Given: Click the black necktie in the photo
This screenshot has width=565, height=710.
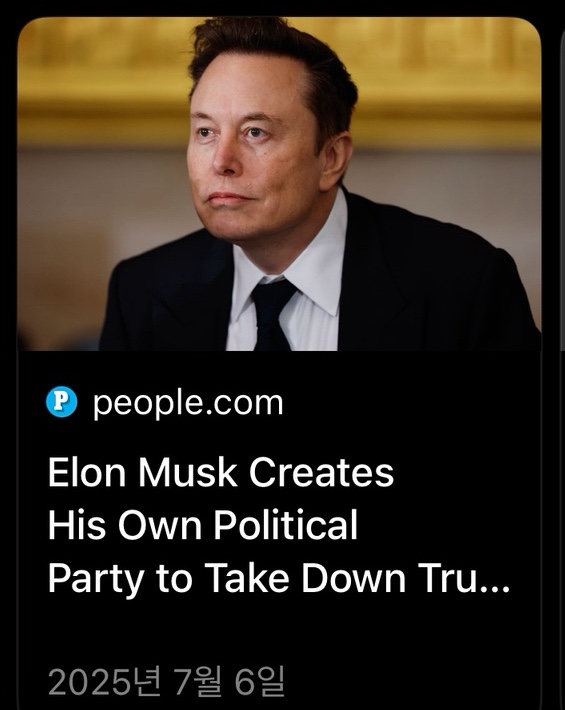Looking at the screenshot, I should coord(272,315).
